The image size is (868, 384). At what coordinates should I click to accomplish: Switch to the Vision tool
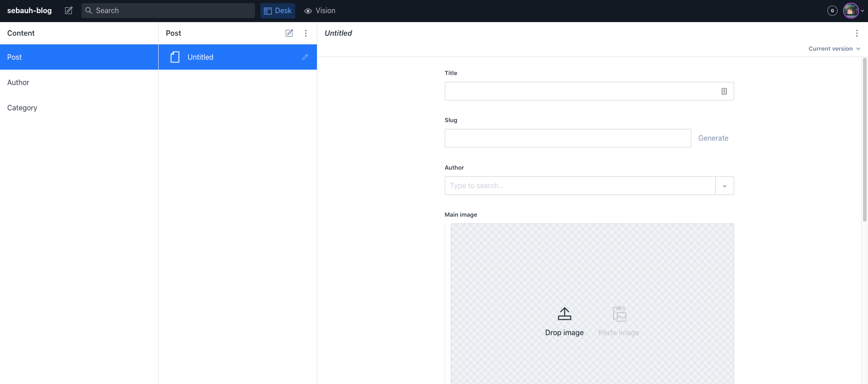pos(320,10)
